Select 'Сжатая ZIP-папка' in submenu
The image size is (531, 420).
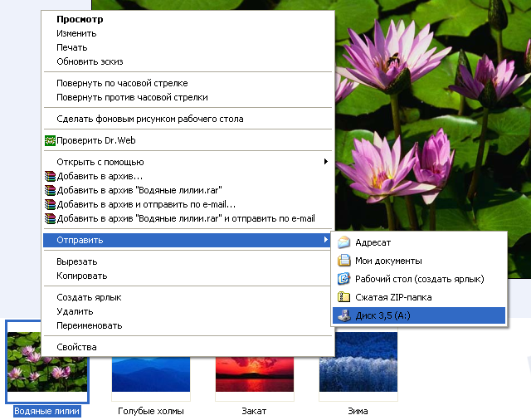pyautogui.click(x=419, y=297)
